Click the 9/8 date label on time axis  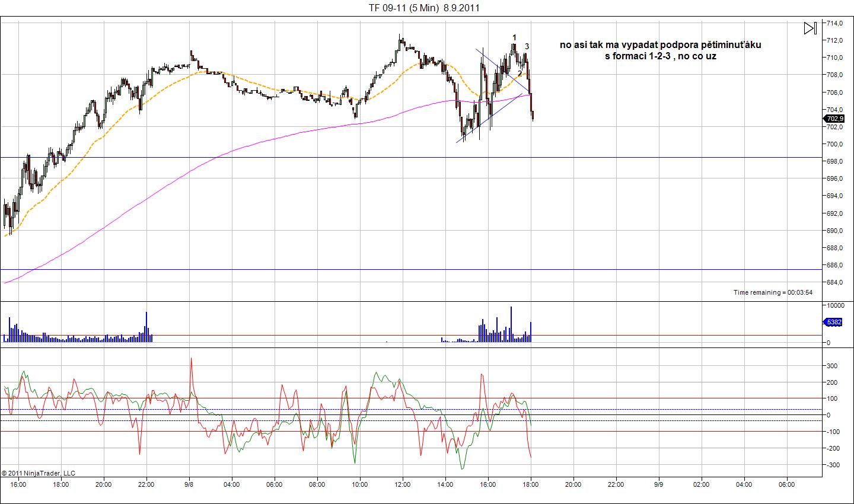coord(189,484)
